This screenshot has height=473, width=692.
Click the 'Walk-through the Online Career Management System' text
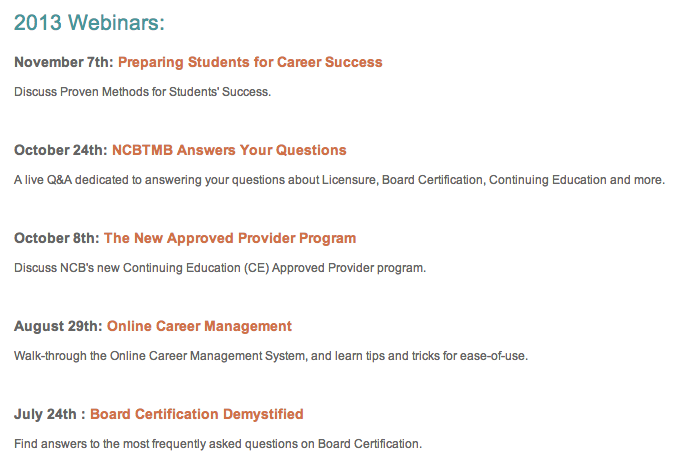click(271, 356)
